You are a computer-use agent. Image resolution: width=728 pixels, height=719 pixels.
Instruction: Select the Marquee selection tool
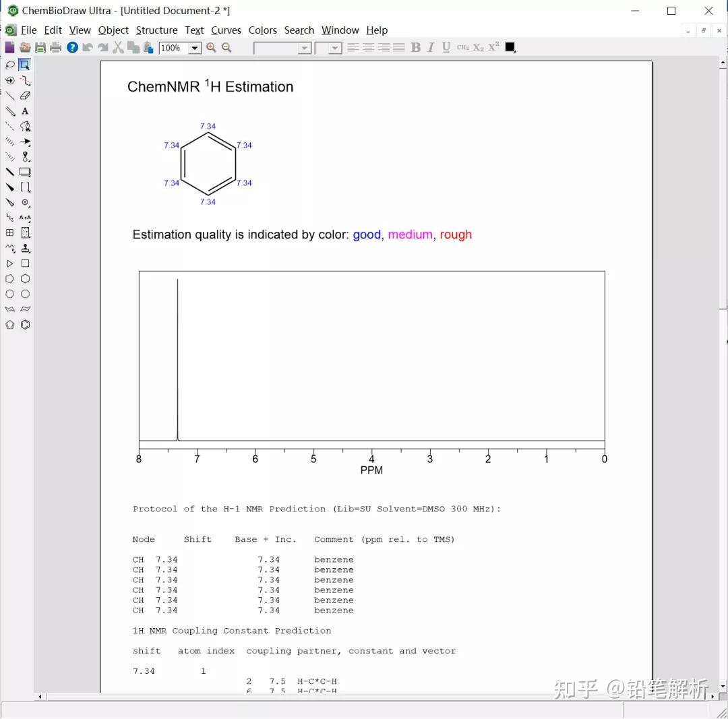tap(25, 65)
